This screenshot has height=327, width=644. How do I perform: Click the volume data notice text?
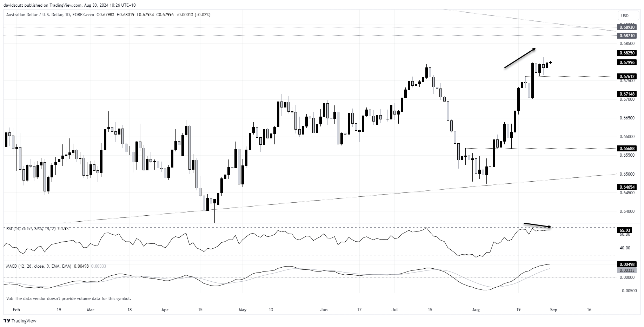68,299
